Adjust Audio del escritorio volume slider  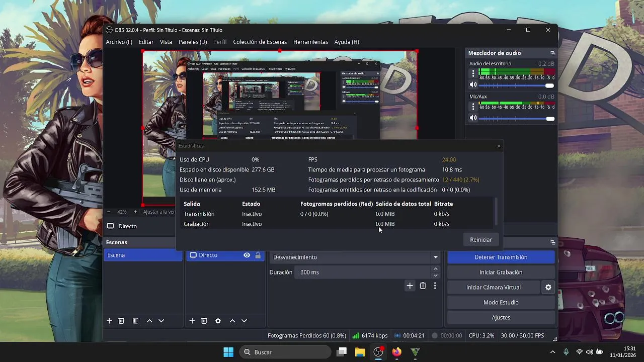[517, 85]
